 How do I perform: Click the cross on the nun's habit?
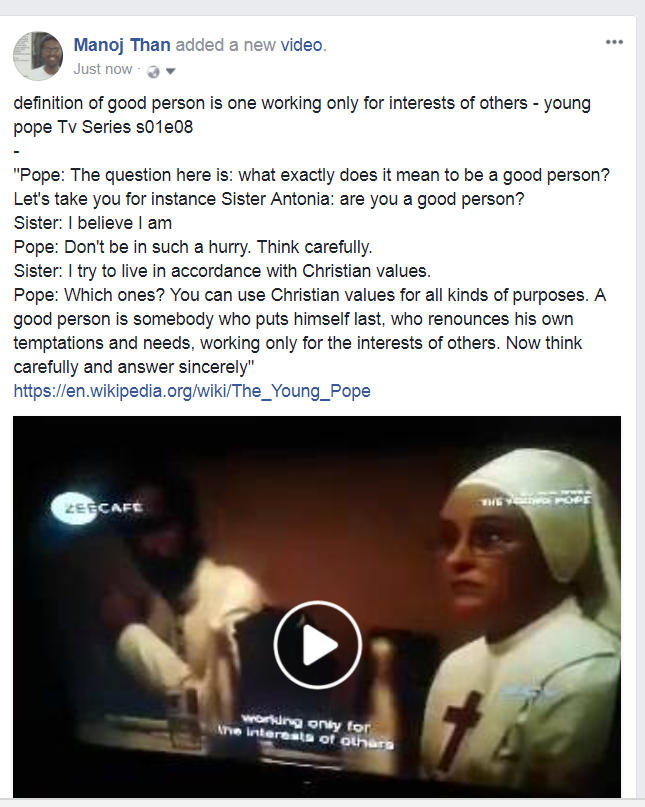[x=463, y=723]
